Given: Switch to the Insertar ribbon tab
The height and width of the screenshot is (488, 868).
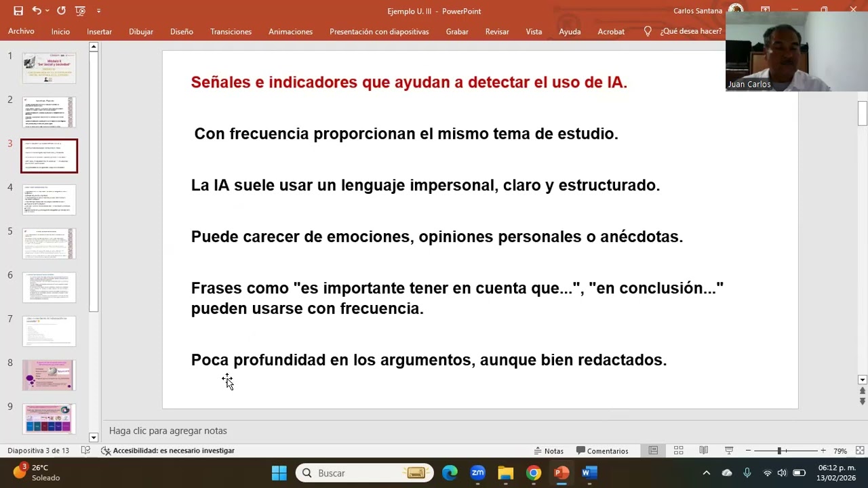Looking at the screenshot, I should tap(99, 31).
